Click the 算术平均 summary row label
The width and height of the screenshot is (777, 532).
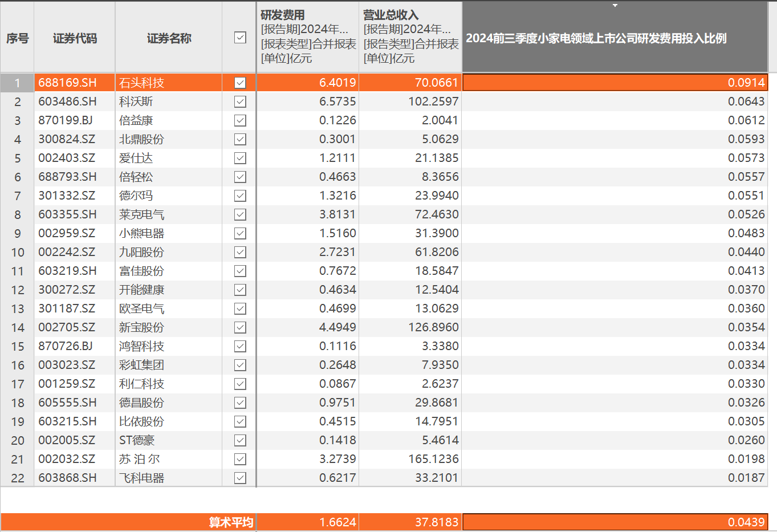coord(230,522)
